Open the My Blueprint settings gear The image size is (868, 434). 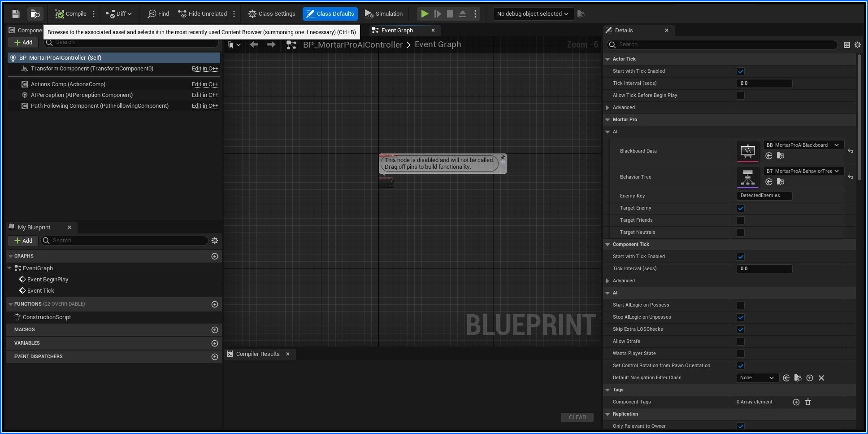click(x=215, y=241)
